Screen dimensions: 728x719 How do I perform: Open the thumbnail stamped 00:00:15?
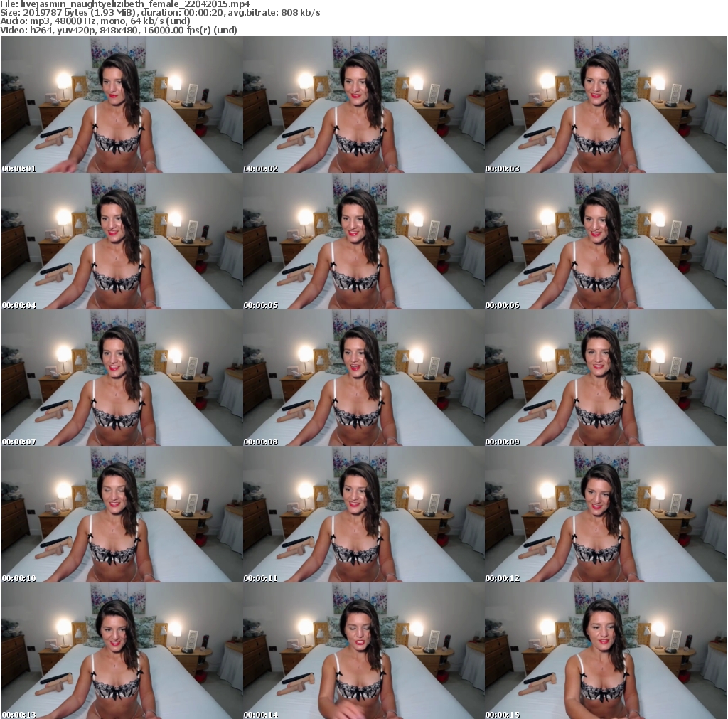[x=606, y=651]
